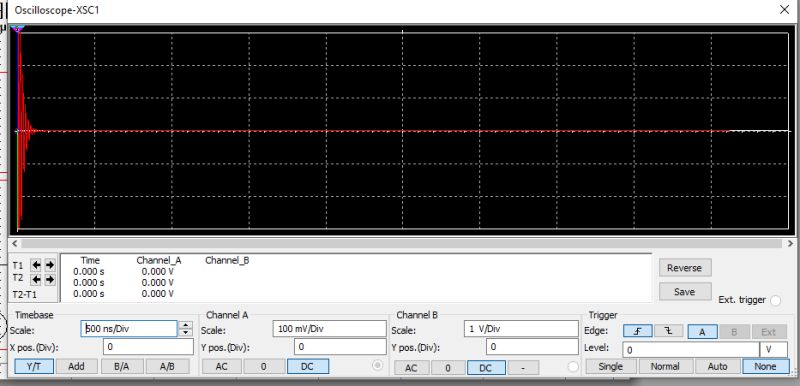Click the Ext. trigger terminal circle
The width and height of the screenshot is (800, 386).
pos(776,300)
